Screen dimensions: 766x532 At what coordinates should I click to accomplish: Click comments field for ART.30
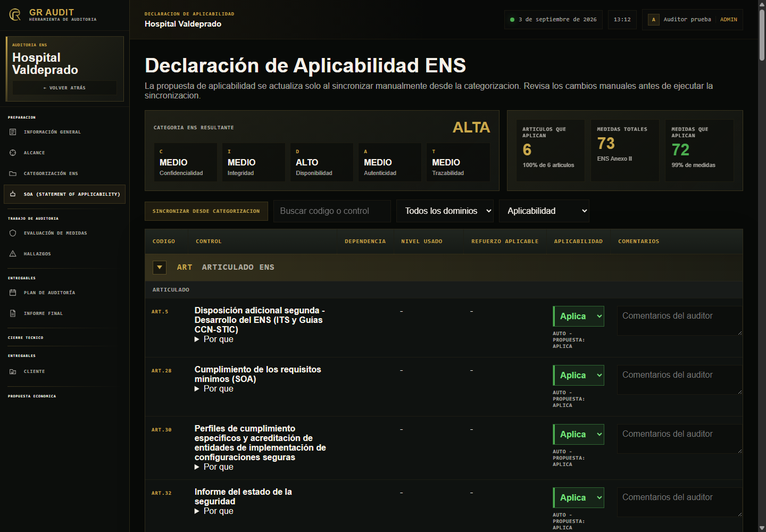click(x=680, y=439)
